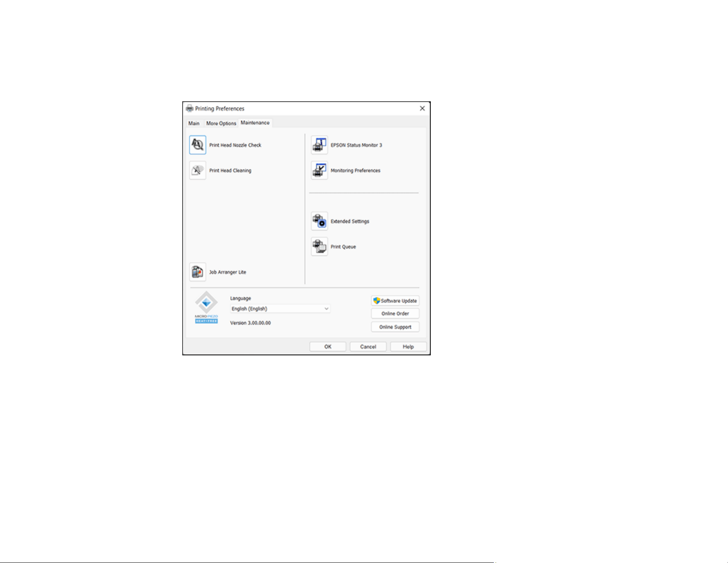Click Cancel to discard changes

[368, 347]
